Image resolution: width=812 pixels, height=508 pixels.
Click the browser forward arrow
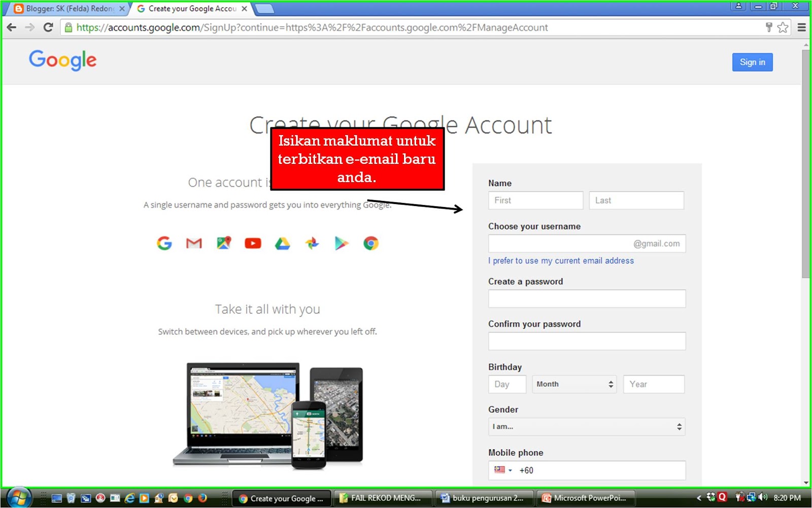(30, 27)
